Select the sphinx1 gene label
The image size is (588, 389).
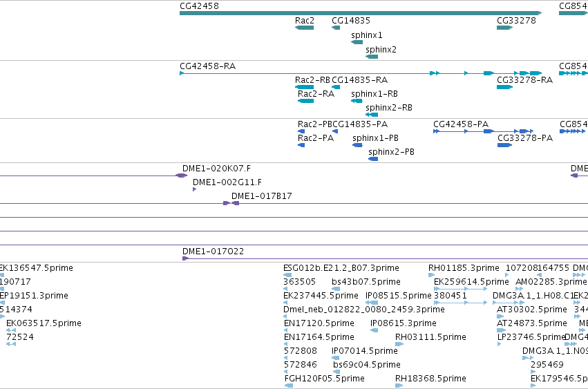click(x=367, y=35)
